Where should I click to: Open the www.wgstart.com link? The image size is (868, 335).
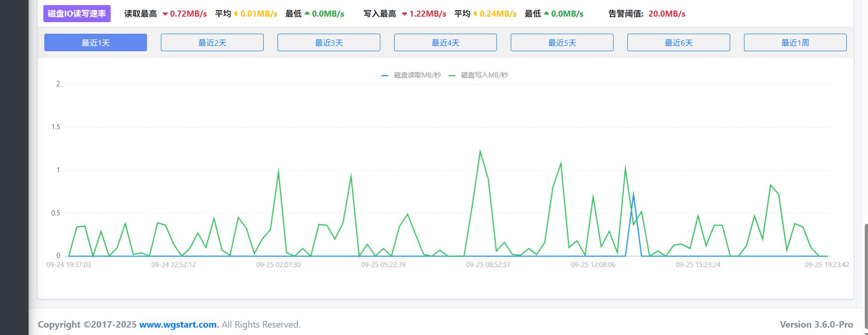pyautogui.click(x=178, y=324)
